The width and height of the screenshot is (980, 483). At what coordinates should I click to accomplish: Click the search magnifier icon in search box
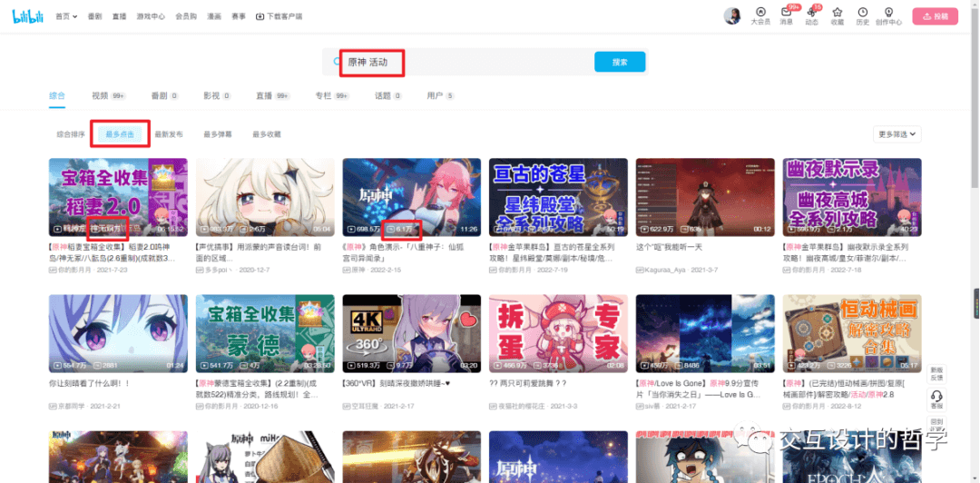coord(338,62)
